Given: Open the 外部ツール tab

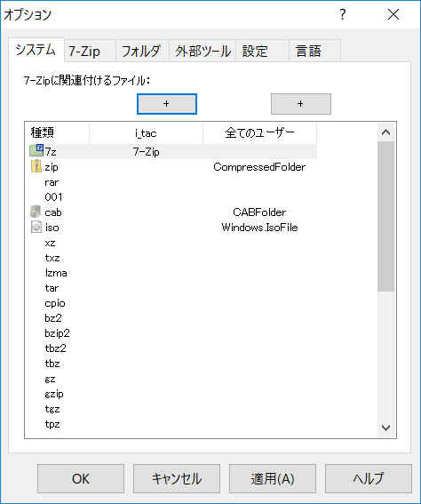Looking at the screenshot, I should (203, 51).
